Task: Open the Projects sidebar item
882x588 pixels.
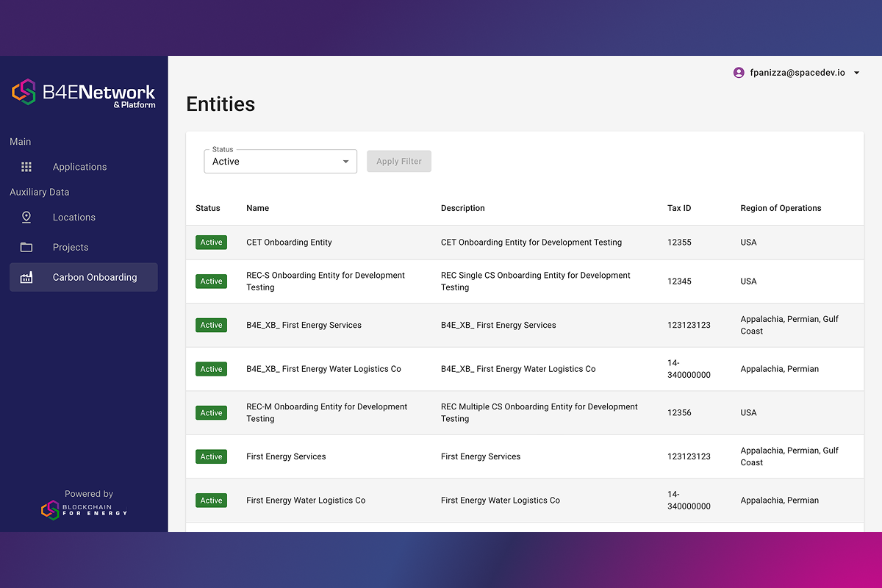Action: coord(83,248)
